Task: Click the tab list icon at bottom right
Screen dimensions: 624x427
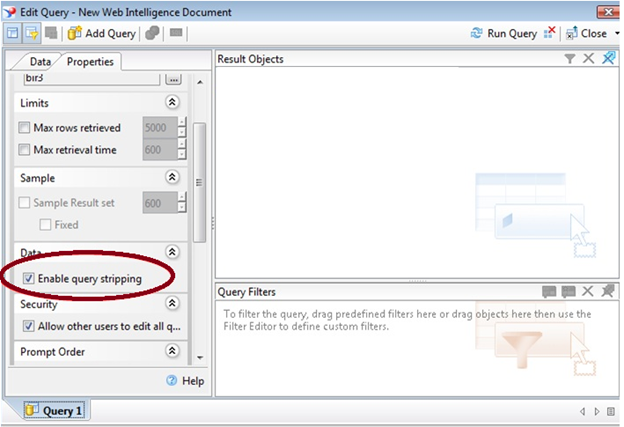Action: point(611,411)
